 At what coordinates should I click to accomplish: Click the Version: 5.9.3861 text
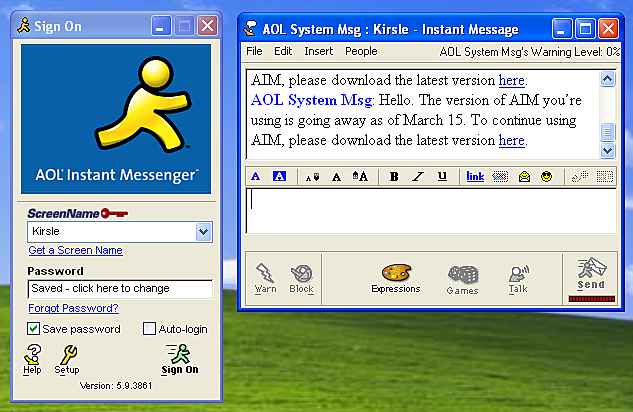pos(116,386)
